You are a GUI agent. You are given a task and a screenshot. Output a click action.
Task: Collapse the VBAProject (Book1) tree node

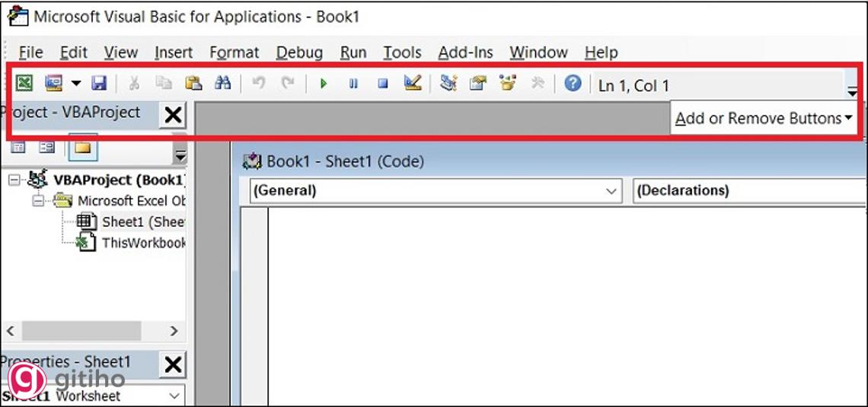pyautogui.click(x=14, y=180)
